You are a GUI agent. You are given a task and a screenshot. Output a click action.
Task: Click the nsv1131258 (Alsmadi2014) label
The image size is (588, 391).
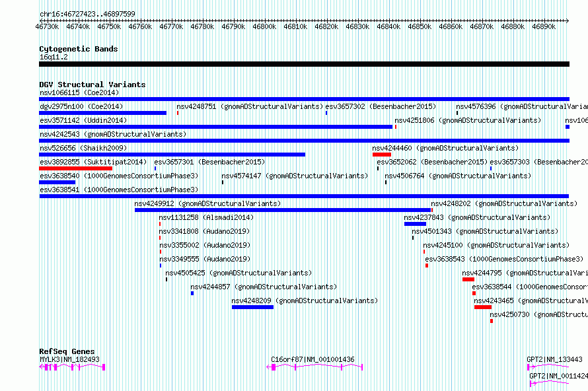coord(206,217)
